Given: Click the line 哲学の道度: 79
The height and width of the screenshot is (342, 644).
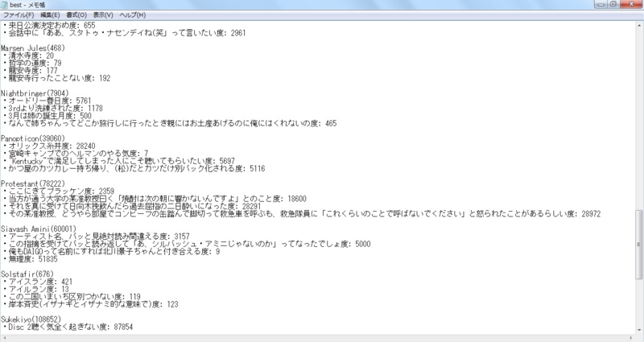Looking at the screenshot, I should pos(31,64).
